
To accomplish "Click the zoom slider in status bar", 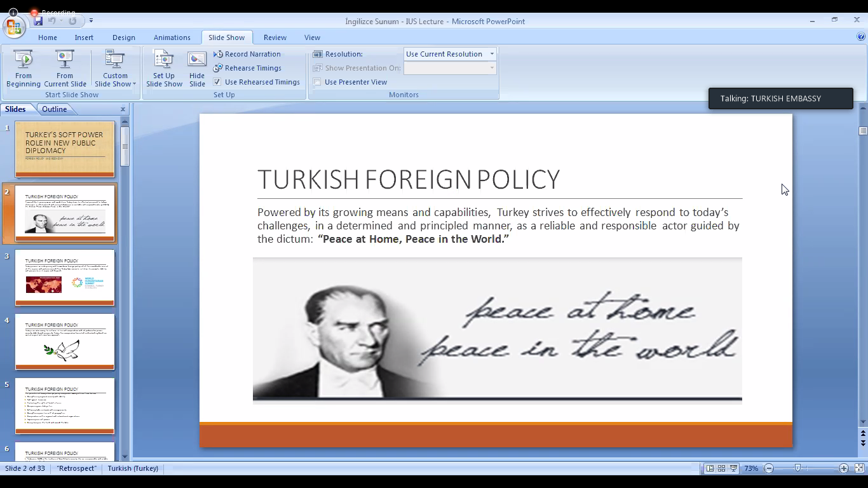I will [x=798, y=468].
